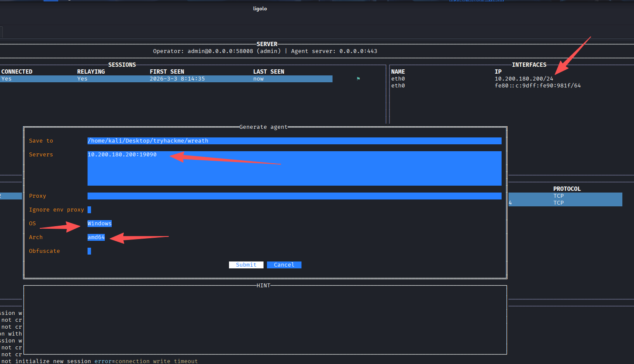Focus the Servers text area
The width and height of the screenshot is (634, 364).
(x=294, y=168)
